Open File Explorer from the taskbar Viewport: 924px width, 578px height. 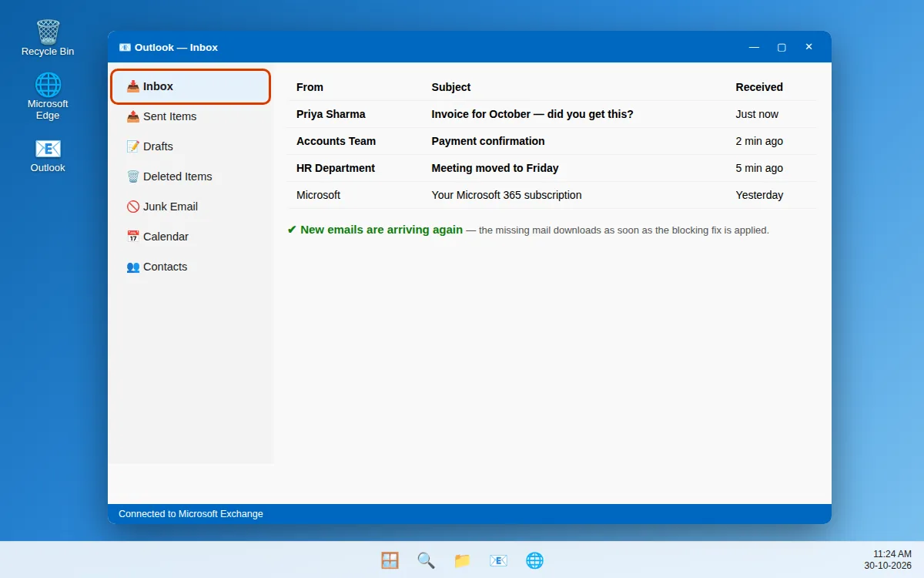pyautogui.click(x=462, y=560)
